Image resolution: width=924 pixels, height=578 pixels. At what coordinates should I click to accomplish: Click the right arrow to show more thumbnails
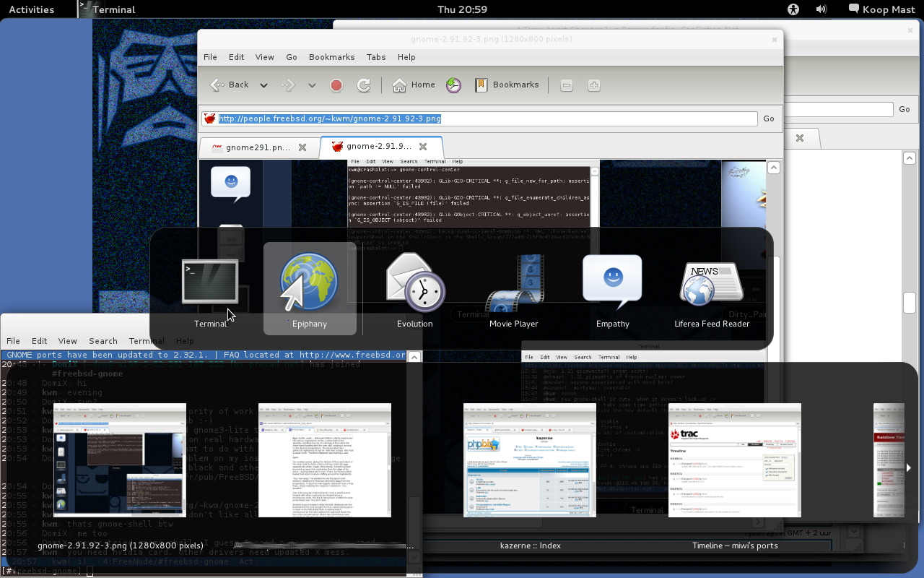point(908,467)
